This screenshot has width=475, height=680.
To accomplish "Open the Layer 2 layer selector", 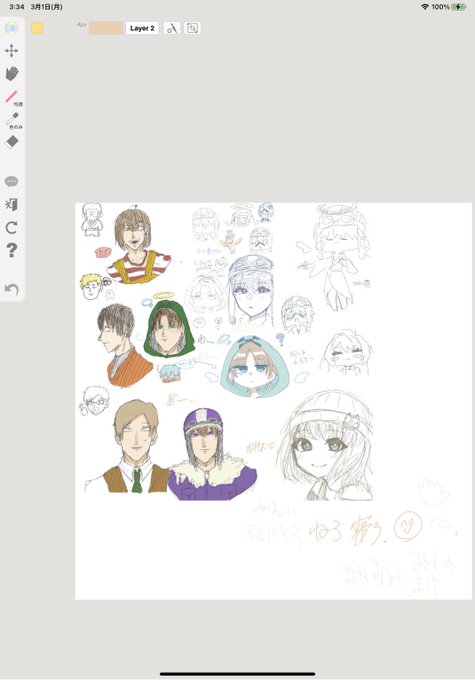I will (x=142, y=28).
